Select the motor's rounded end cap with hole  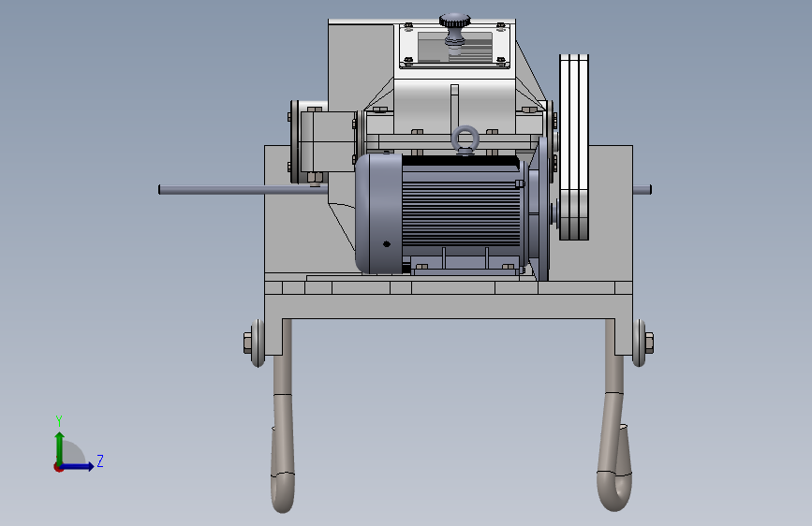click(378, 213)
